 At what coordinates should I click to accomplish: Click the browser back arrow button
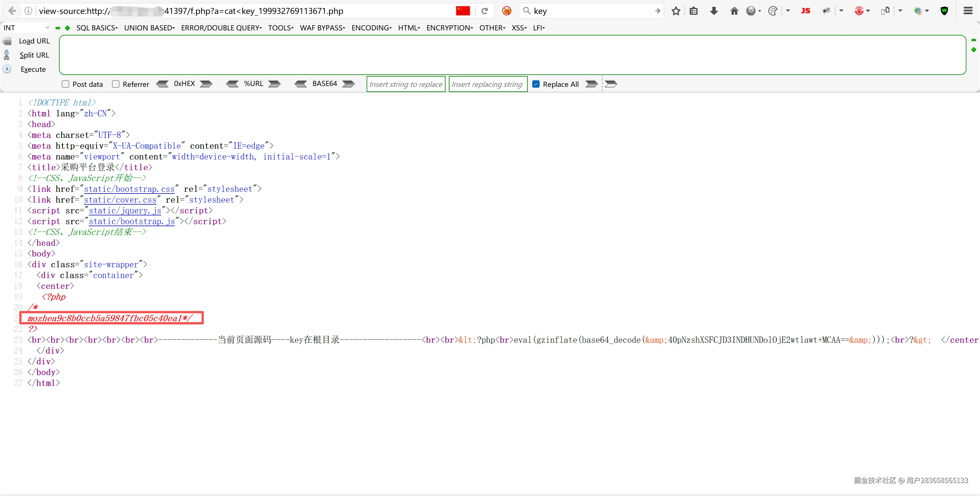pyautogui.click(x=12, y=11)
